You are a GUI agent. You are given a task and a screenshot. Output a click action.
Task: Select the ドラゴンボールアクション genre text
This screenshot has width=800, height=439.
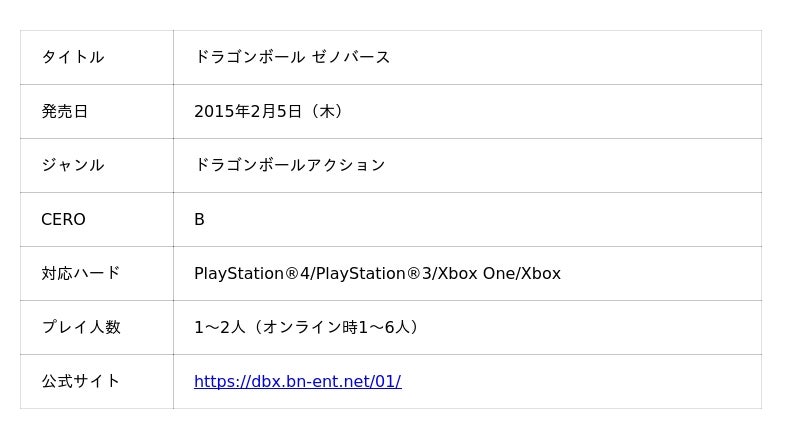click(289, 165)
